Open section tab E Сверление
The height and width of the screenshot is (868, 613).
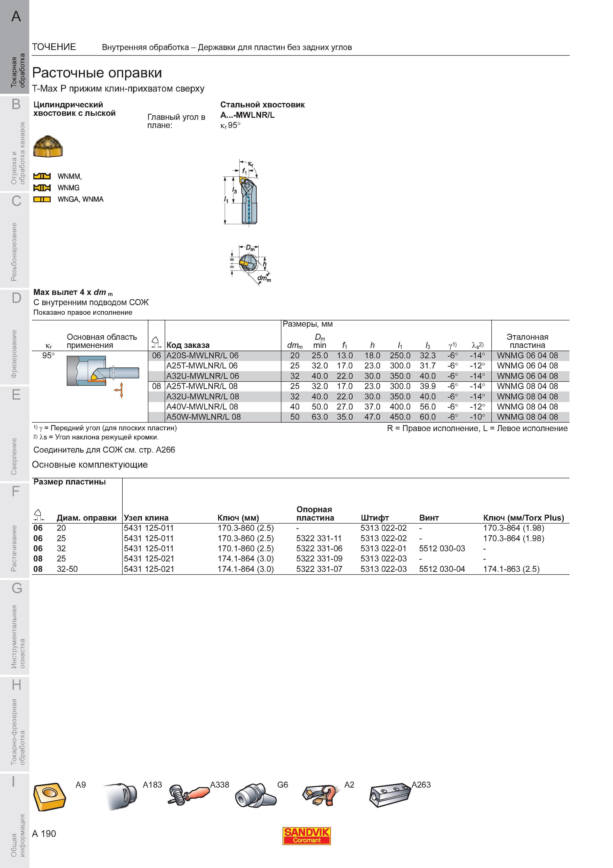pyautogui.click(x=15, y=434)
